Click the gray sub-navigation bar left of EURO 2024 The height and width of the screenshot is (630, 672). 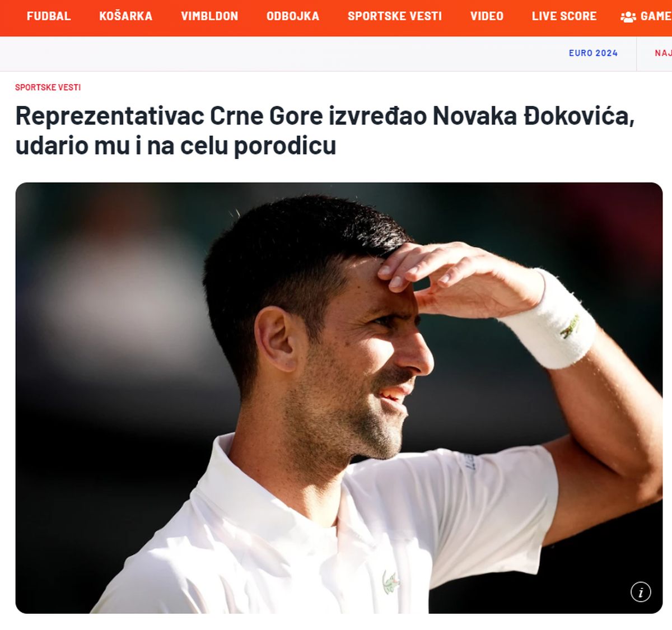280,54
